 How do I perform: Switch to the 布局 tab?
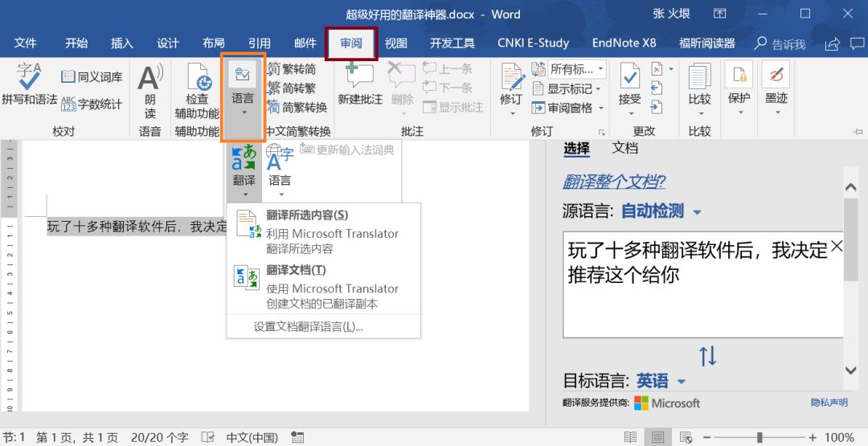(x=213, y=43)
